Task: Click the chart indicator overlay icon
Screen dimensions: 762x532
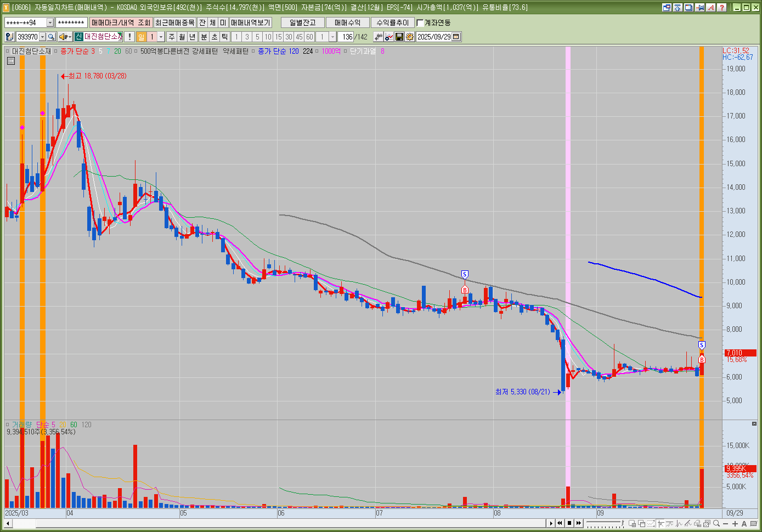Action: tap(389, 37)
